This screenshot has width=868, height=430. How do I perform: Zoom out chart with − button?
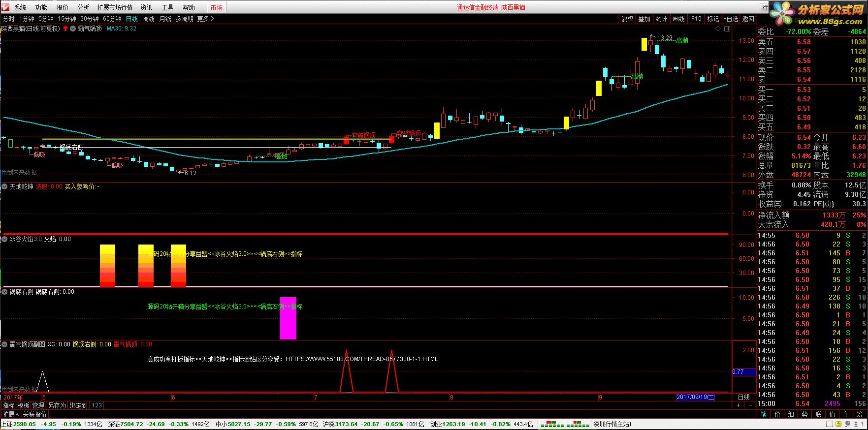pyautogui.click(x=750, y=405)
